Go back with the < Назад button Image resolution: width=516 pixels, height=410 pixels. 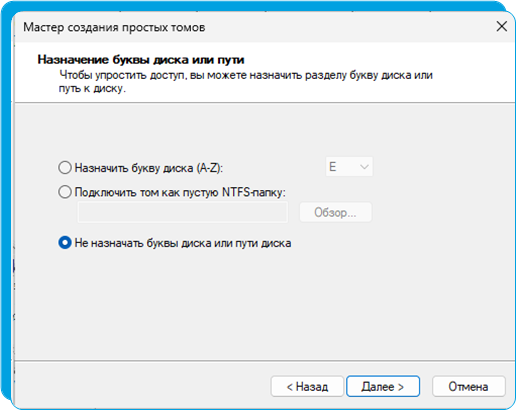(x=307, y=387)
